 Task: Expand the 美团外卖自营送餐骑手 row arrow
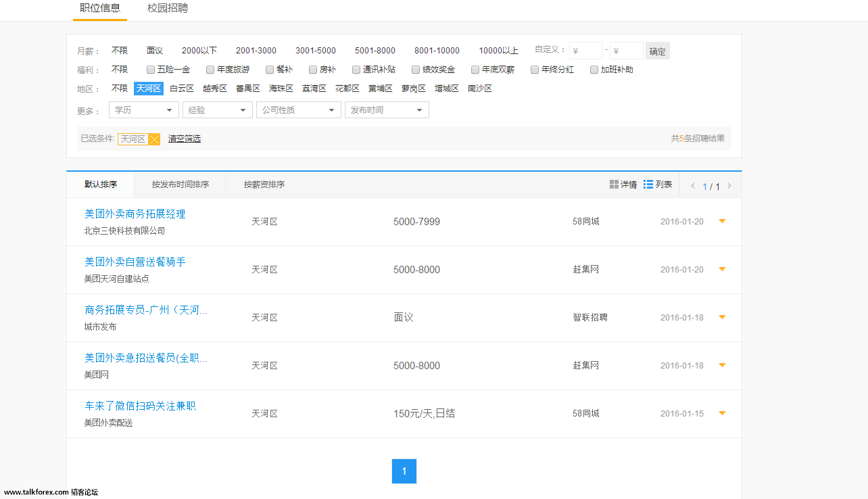722,269
